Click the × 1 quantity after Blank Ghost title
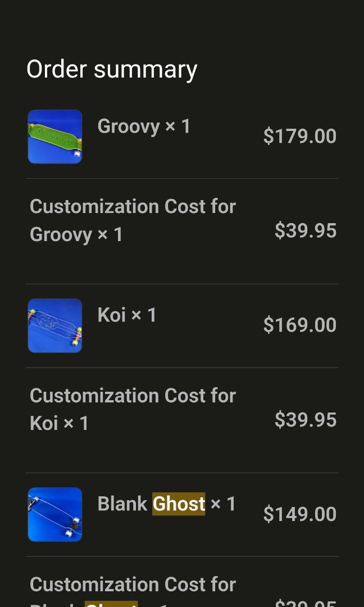 tap(223, 504)
